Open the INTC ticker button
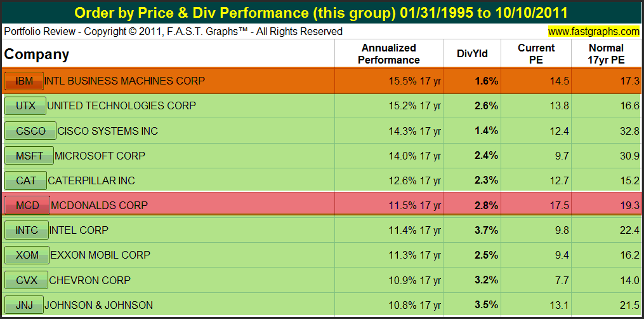Image resolution: width=644 pixels, height=319 pixels. [x=26, y=231]
